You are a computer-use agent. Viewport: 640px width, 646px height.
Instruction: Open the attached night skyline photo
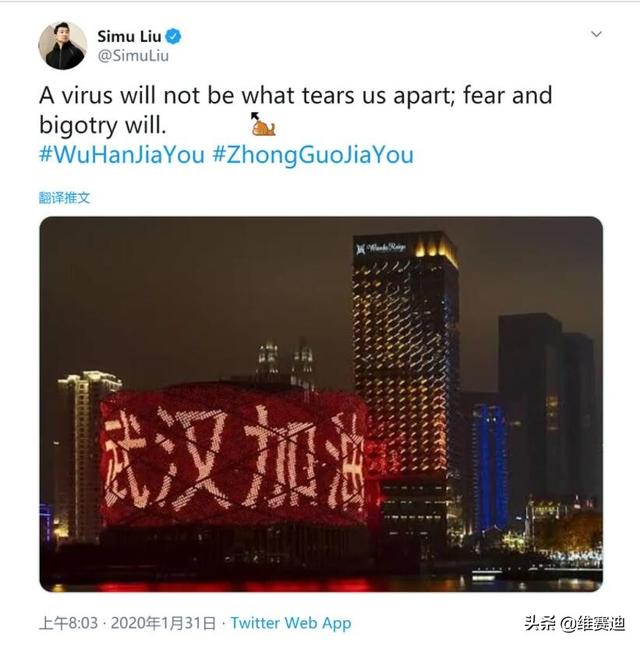coord(321,404)
